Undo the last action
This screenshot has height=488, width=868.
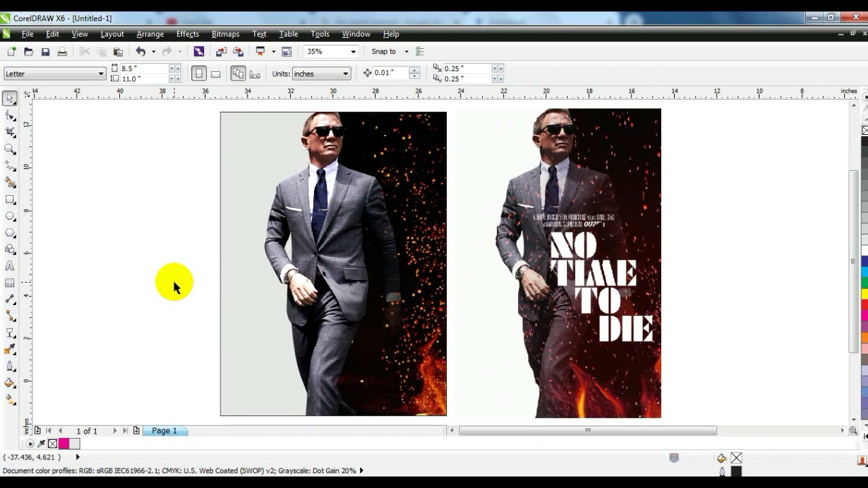(140, 52)
